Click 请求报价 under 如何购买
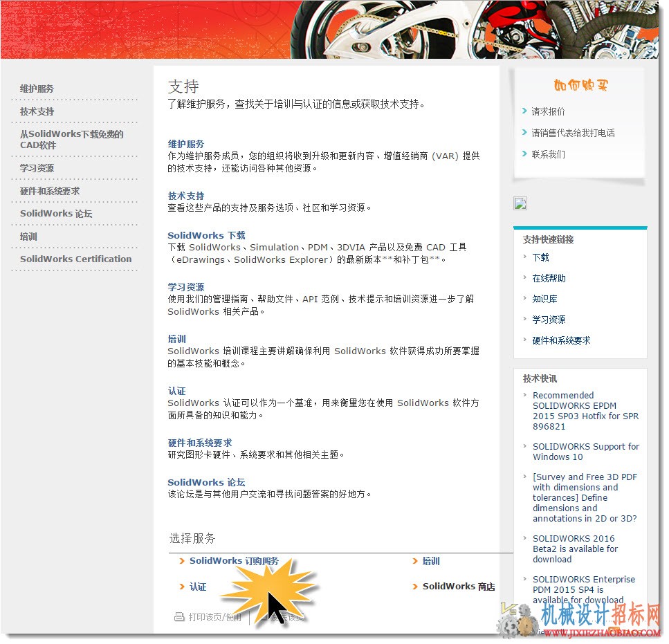This screenshot has width=669, height=644. 548,112
